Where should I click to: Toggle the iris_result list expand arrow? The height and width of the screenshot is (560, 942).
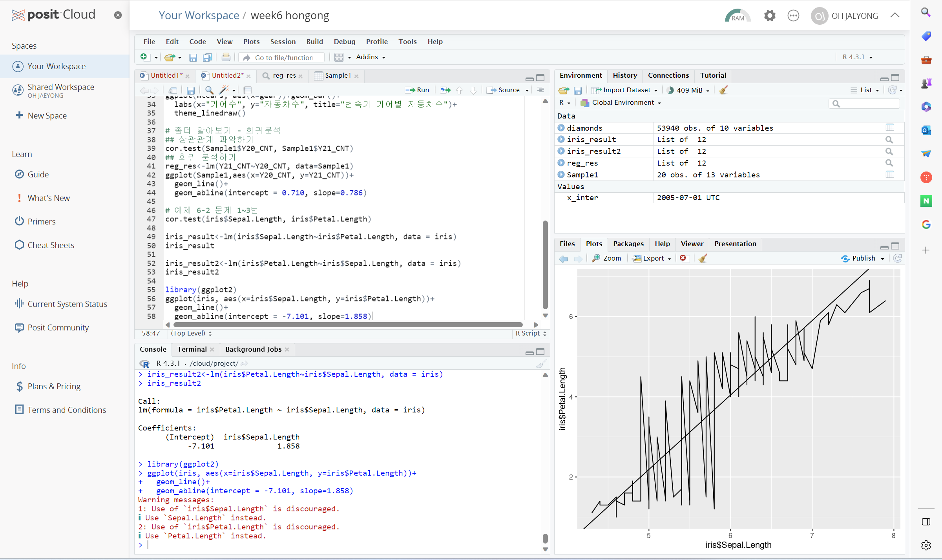coord(561,139)
